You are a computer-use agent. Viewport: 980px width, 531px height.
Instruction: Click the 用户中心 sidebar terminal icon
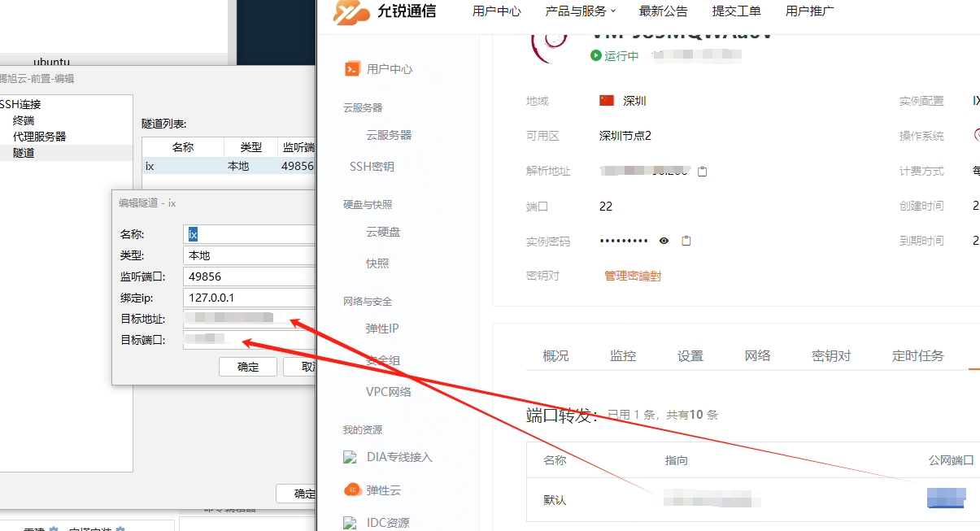tap(352, 69)
